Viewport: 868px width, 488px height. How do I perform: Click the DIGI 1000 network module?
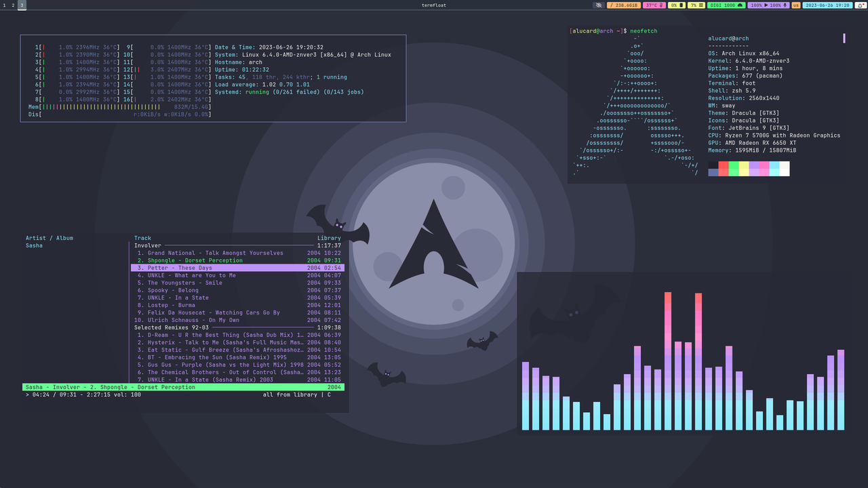[x=726, y=5]
